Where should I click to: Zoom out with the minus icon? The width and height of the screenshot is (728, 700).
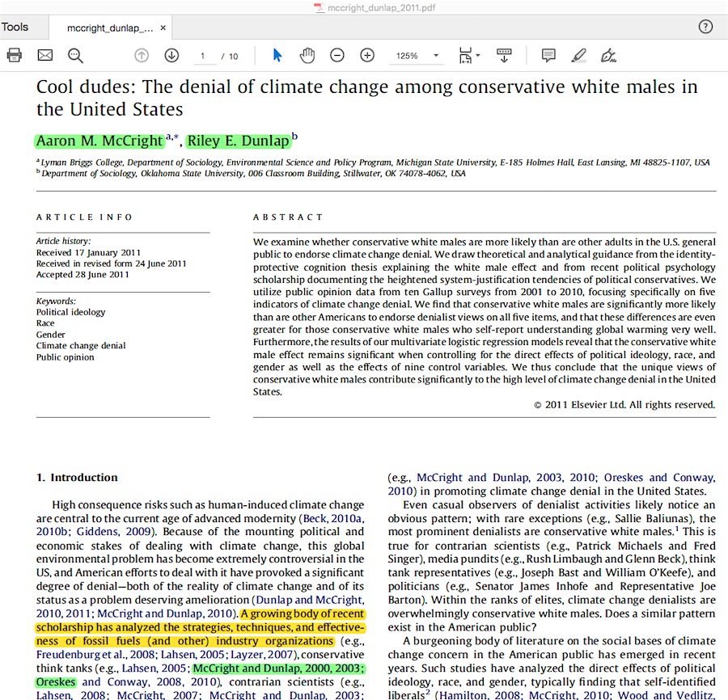coord(337,56)
